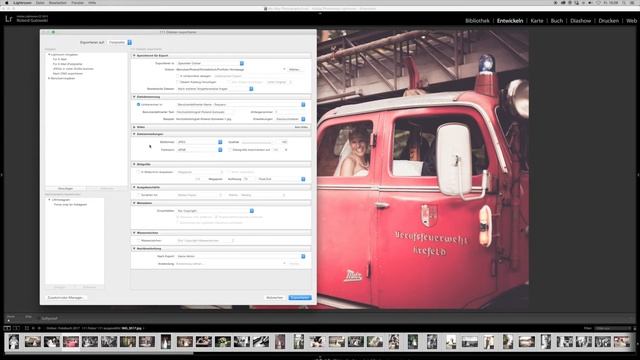This screenshot has height=360, width=640.
Task: Open the Hilfe menu
Action: tap(92, 2)
